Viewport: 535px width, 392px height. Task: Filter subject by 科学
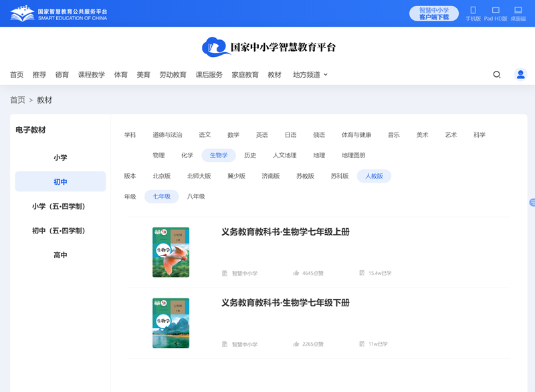point(479,134)
